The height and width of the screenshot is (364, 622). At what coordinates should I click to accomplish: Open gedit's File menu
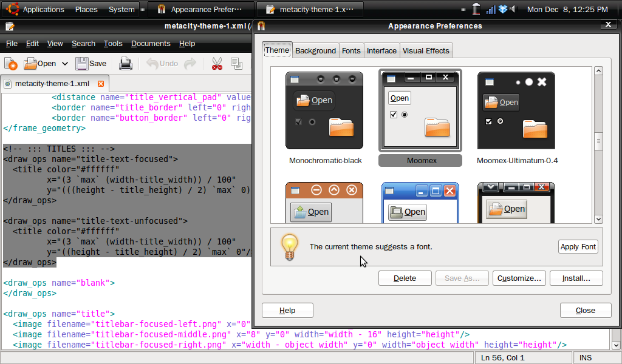[x=12, y=44]
